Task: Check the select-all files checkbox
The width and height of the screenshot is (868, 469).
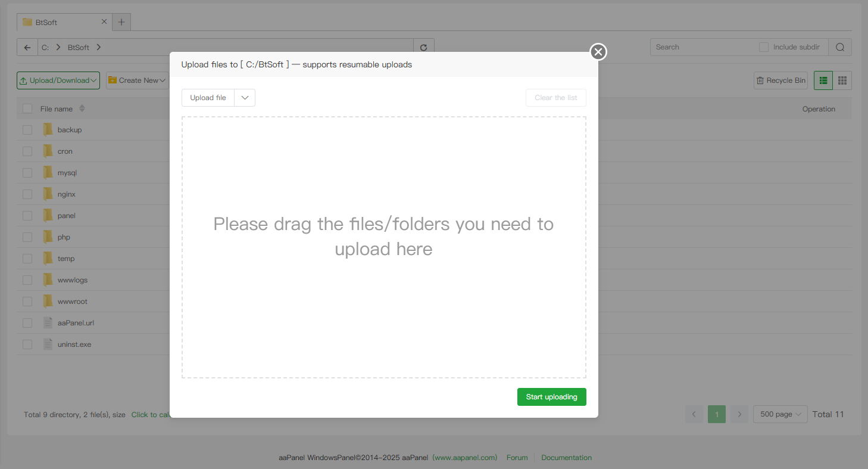Action: pyautogui.click(x=27, y=108)
